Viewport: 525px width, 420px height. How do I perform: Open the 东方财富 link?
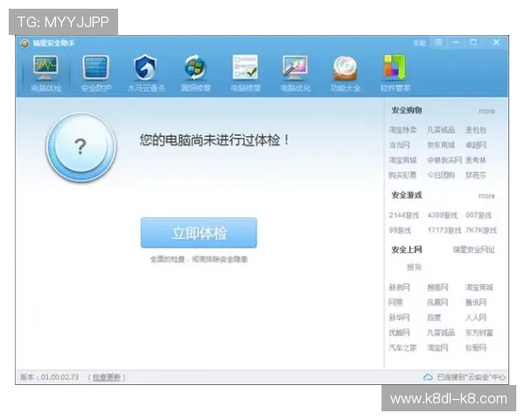(479, 332)
